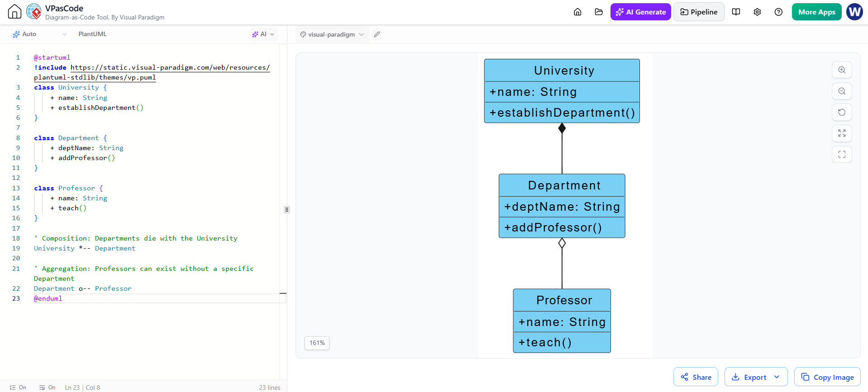
Task: Open the W user avatar
Action: 854,12
